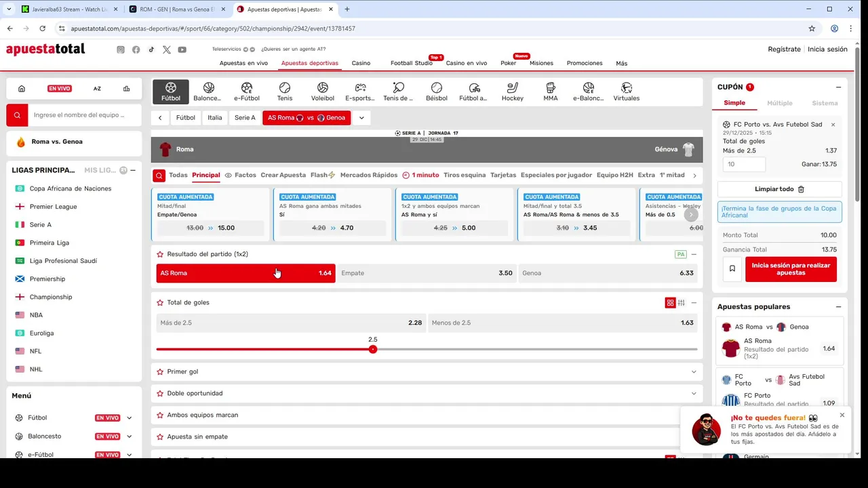Select the MMA glove icon

551,92
